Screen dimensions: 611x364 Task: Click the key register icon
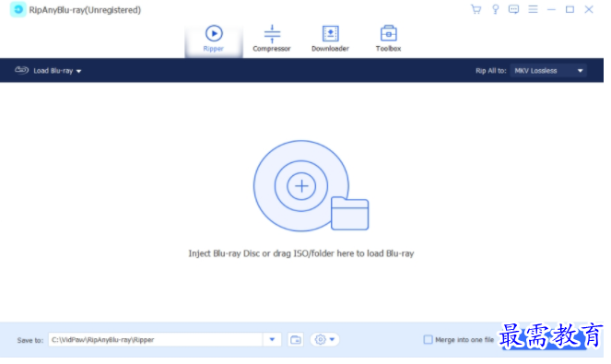click(495, 9)
